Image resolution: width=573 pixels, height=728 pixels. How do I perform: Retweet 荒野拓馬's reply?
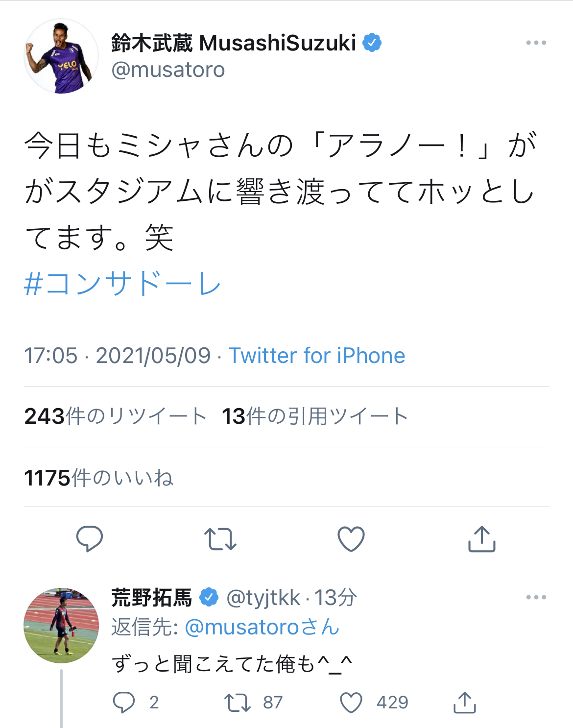238,702
